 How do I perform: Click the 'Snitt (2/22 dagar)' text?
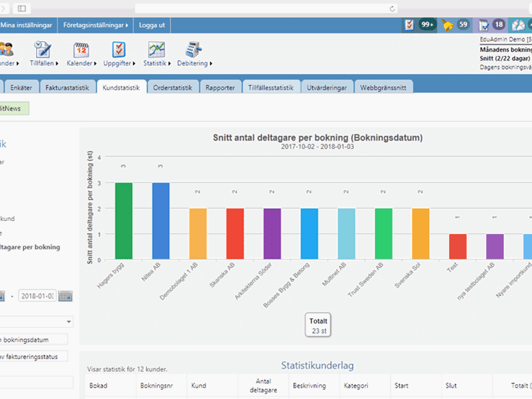click(505, 58)
